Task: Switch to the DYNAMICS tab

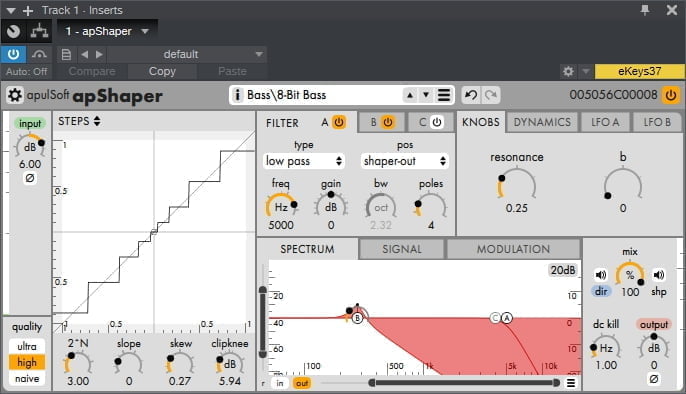Action: coord(542,122)
